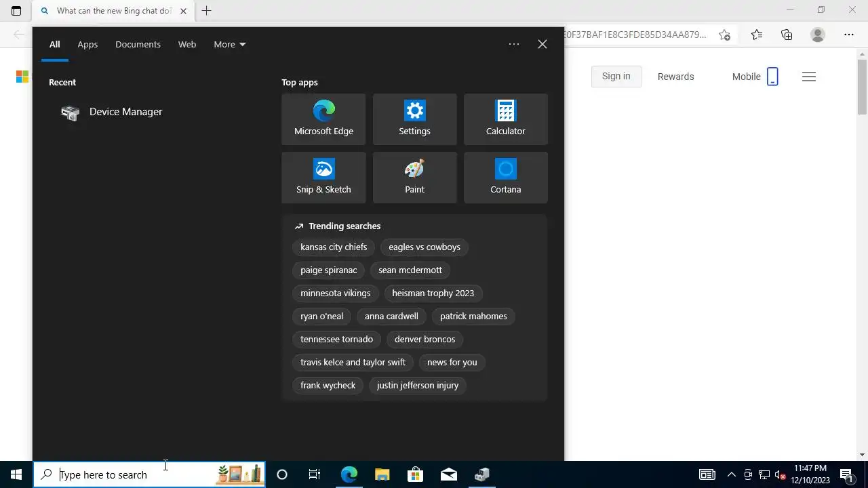This screenshot has width=868, height=488.
Task: Open the Rewards link on Bing
Action: click(675, 77)
